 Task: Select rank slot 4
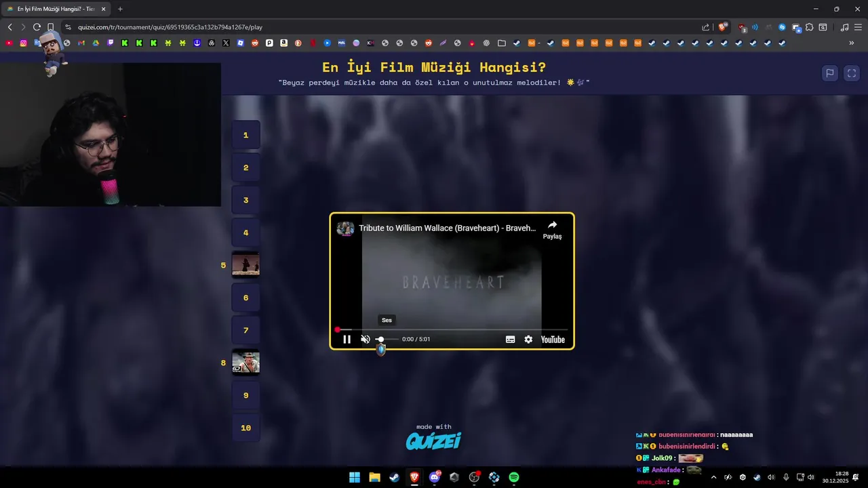tap(245, 232)
